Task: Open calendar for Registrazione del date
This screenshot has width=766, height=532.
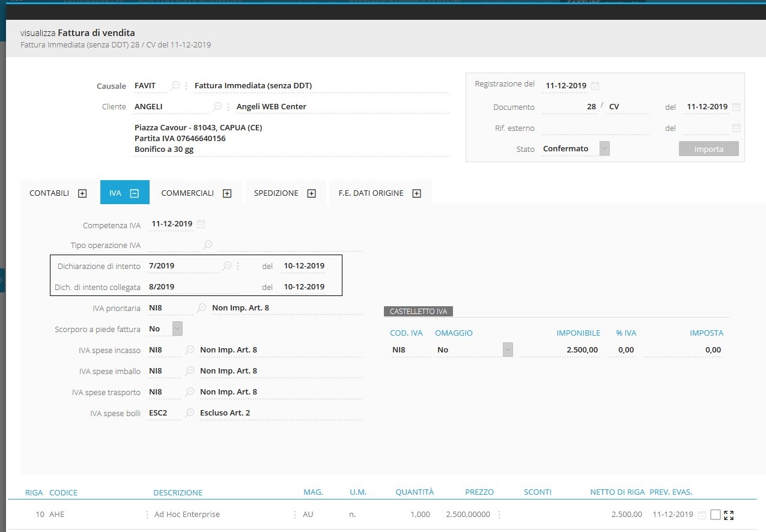Action: click(x=595, y=86)
